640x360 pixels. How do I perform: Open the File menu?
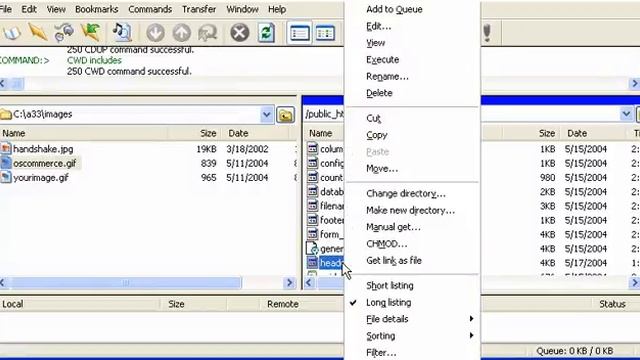(6, 9)
